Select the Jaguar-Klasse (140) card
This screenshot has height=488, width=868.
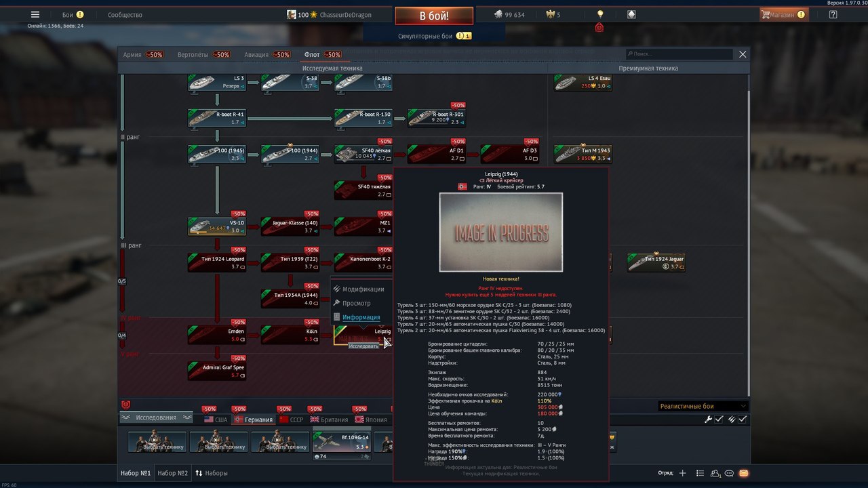(x=290, y=226)
